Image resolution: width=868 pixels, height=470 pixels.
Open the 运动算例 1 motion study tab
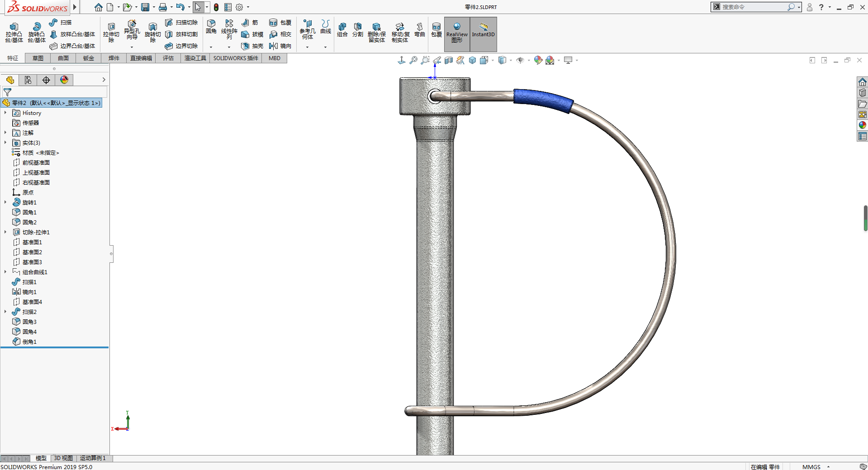[93, 458]
